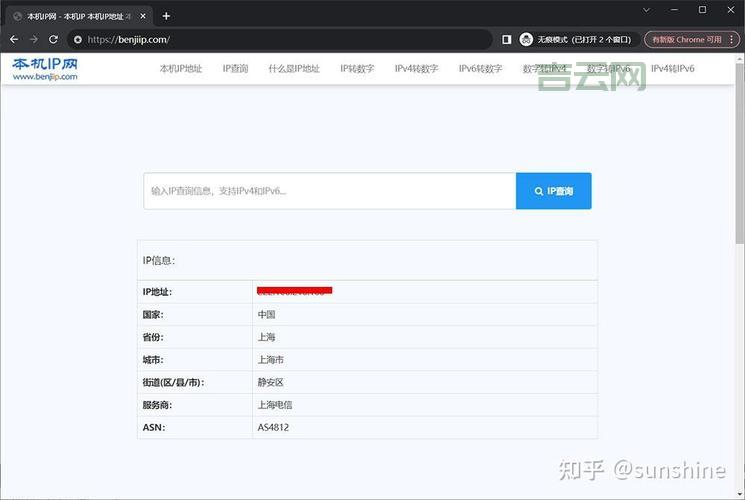Open the IP查询 nav item

(236, 69)
